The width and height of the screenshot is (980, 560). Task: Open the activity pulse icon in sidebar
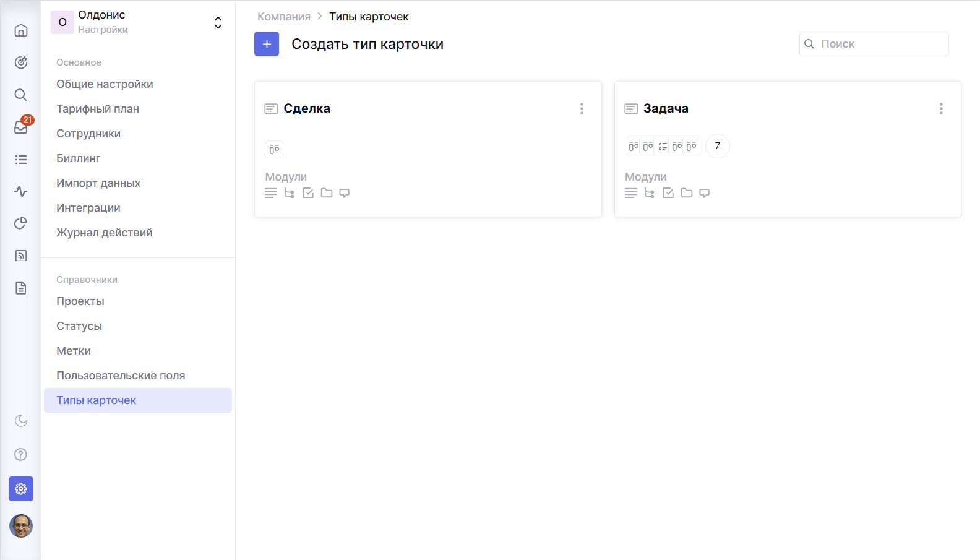click(x=21, y=191)
